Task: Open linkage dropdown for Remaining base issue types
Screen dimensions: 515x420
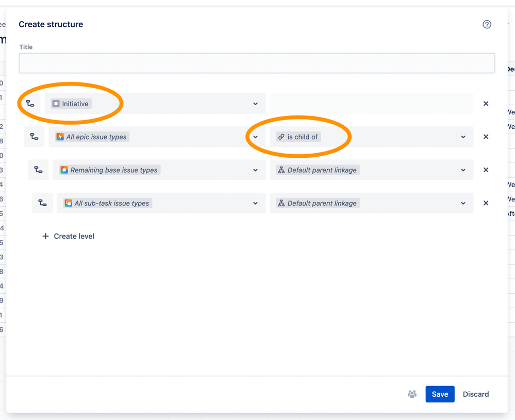Action: click(x=463, y=170)
